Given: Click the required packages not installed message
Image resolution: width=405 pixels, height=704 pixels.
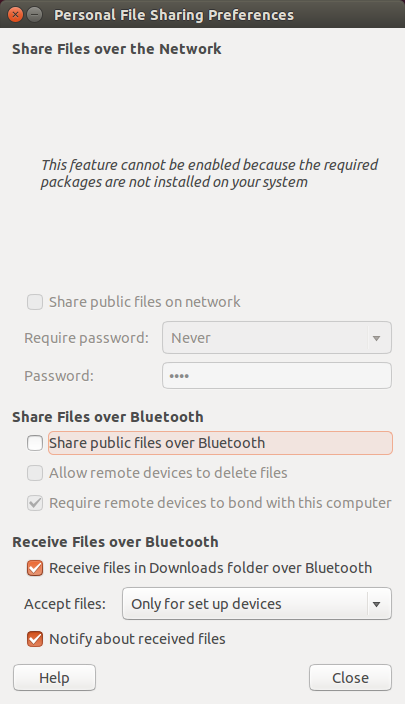Looking at the screenshot, I should (x=209, y=173).
